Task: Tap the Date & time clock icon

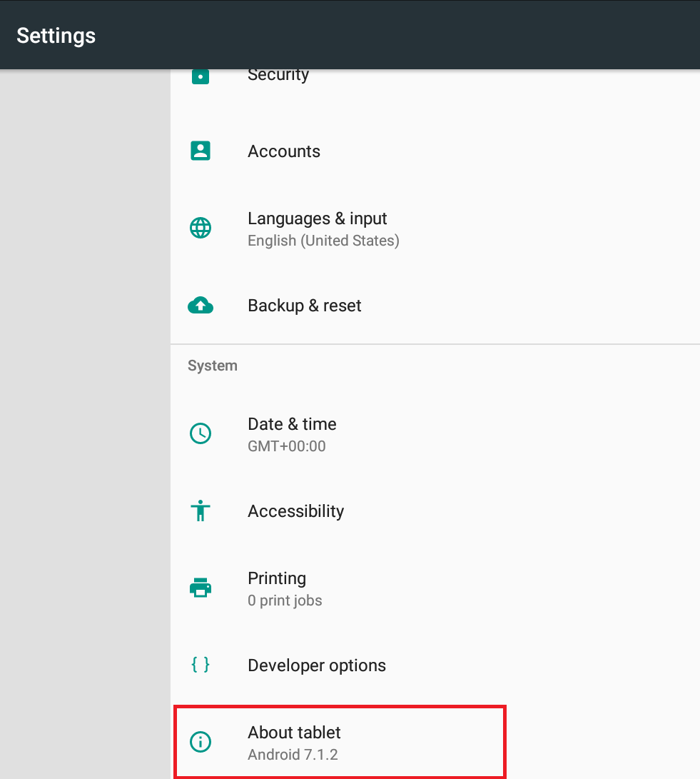Action: coord(201,433)
